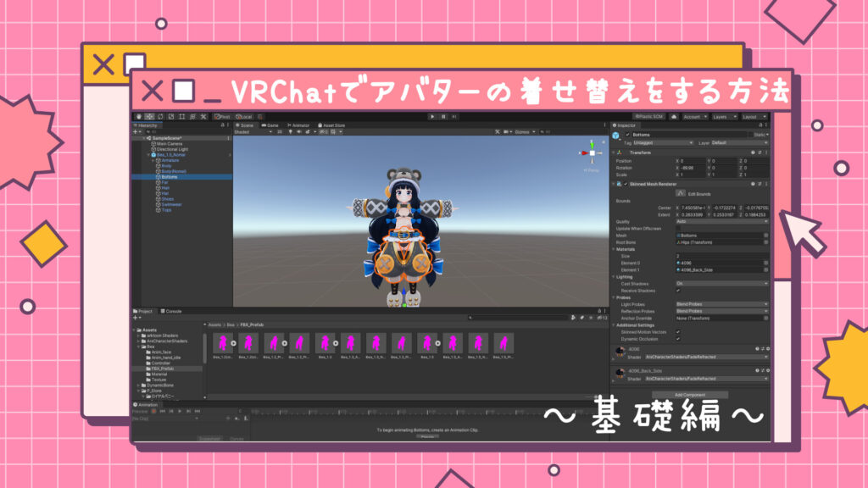Image resolution: width=868 pixels, height=488 pixels.
Task: Click the Edit Bounds button
Action: point(681,194)
